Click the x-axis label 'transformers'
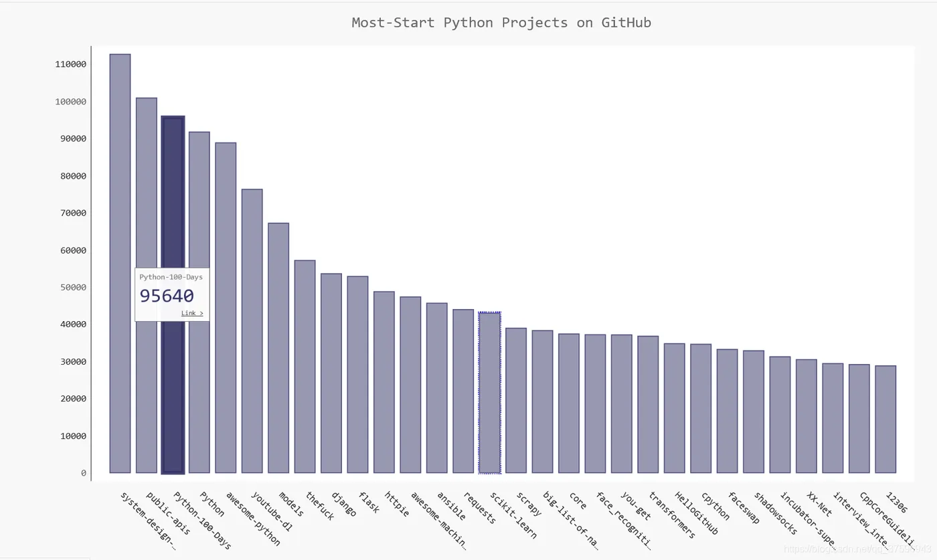Screen dimensions: 937x560 [673, 515]
